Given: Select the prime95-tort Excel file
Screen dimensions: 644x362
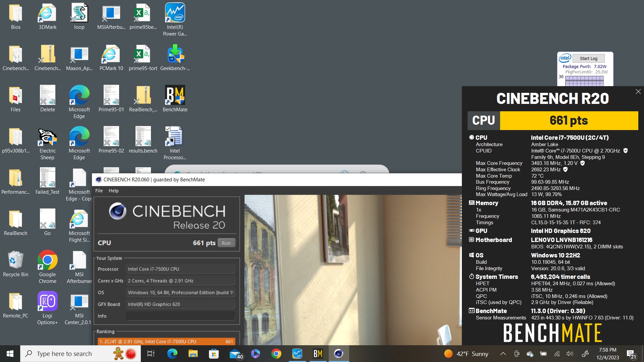Looking at the screenshot, I should [x=143, y=58].
